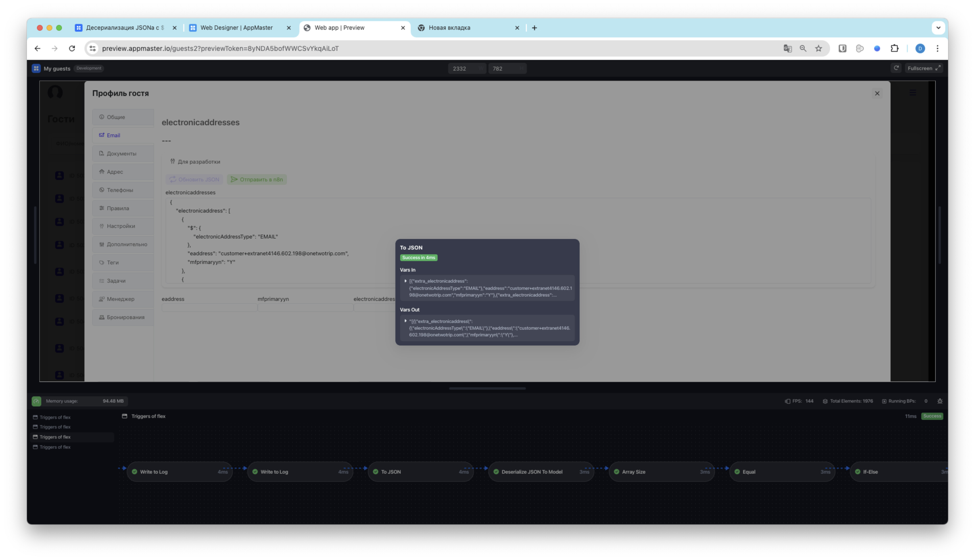The width and height of the screenshot is (975, 560).
Task: Open the Телефоны section
Action: coord(123,190)
